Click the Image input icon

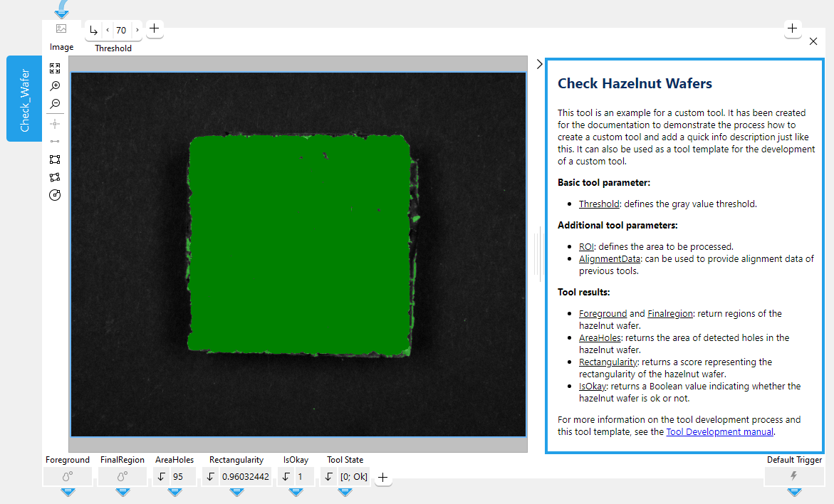[x=61, y=29]
